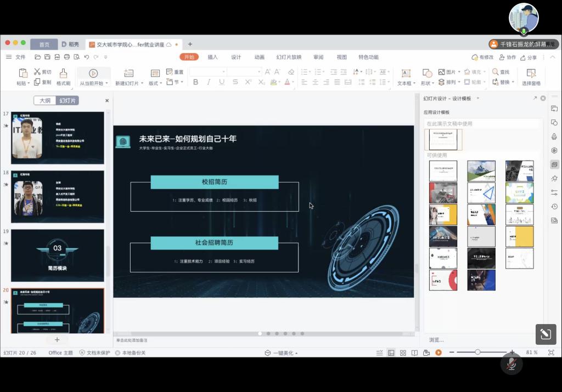
Task: Toggle Italic formatting
Action: 209,82
